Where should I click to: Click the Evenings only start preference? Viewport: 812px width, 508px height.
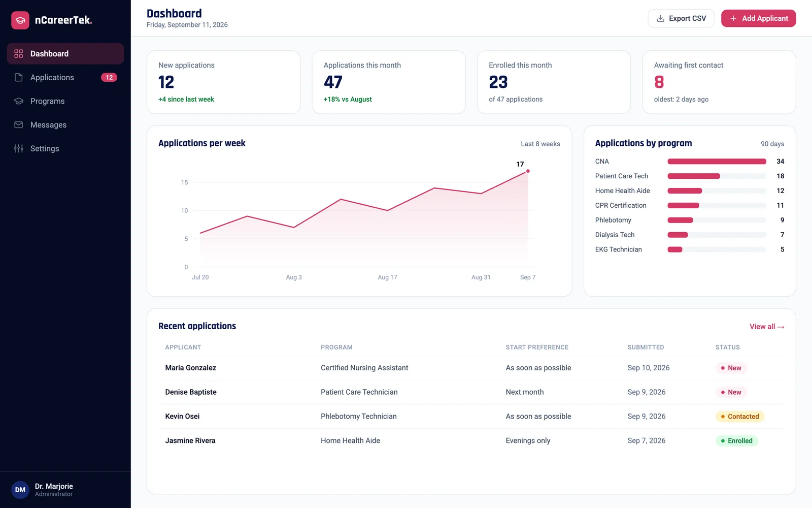click(x=528, y=441)
